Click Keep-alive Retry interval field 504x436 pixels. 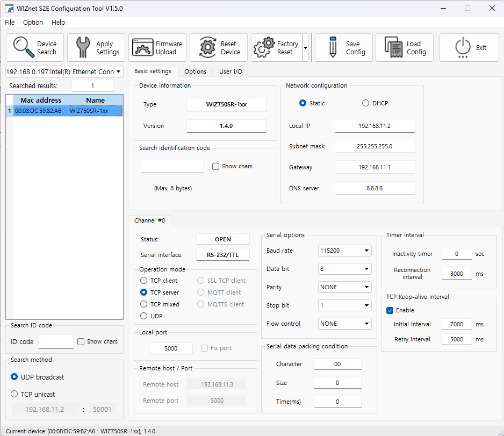click(457, 339)
